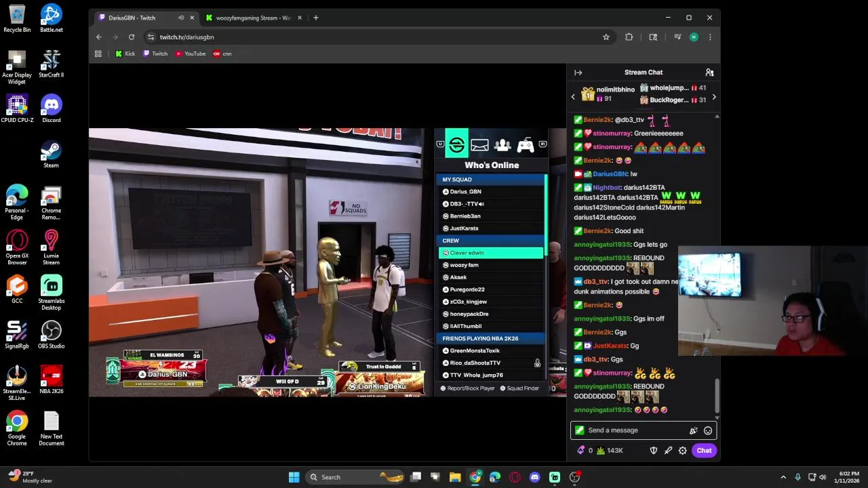Open File Explorer from taskbar
Image resolution: width=868 pixels, height=488 pixels.
click(x=455, y=477)
